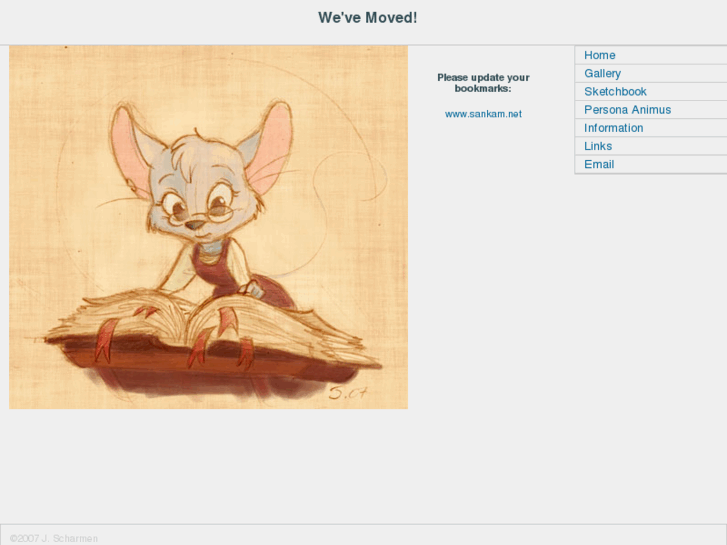Screen dimensions: 727x545
Task: Click the open book's left page
Action: click(125, 318)
